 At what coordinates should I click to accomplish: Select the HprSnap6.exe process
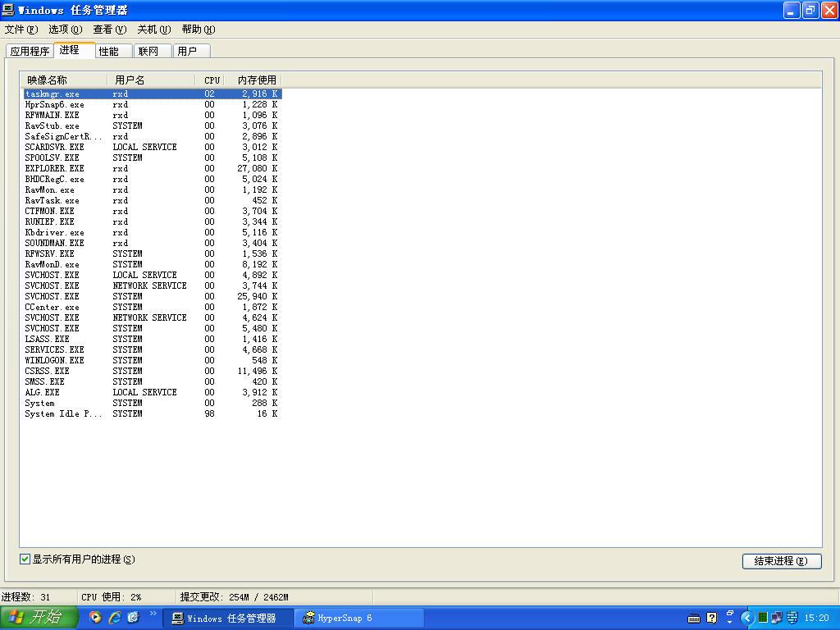(x=152, y=104)
